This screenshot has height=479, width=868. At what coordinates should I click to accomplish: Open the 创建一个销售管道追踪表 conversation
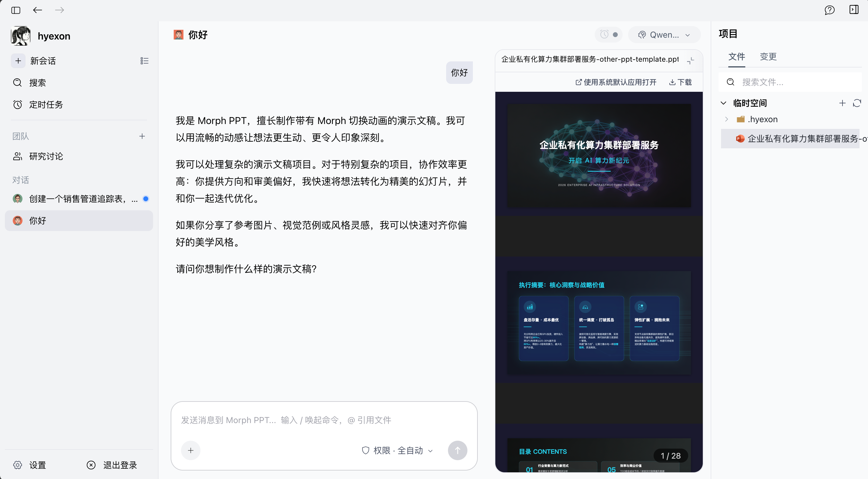point(79,199)
